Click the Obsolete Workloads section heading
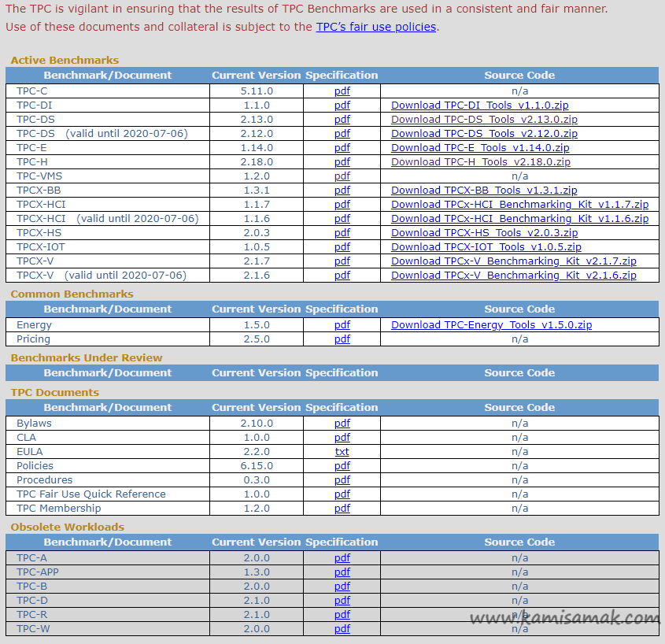Viewport: 665px width, 644px height. pos(67,527)
